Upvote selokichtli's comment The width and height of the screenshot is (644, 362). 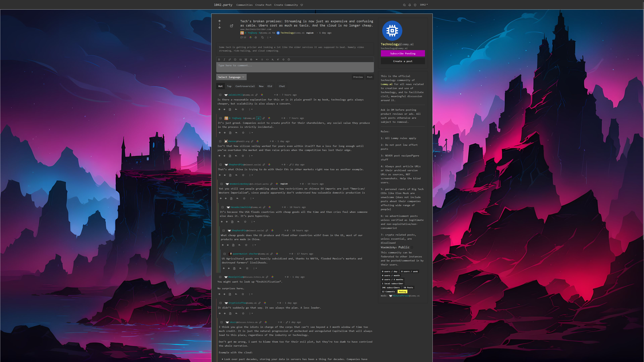[x=220, y=109]
